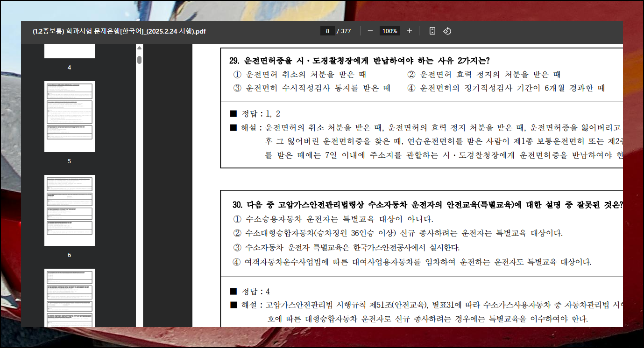
Task: Click the thumbnail sidebar scroll-up arrow
Action: (139, 48)
